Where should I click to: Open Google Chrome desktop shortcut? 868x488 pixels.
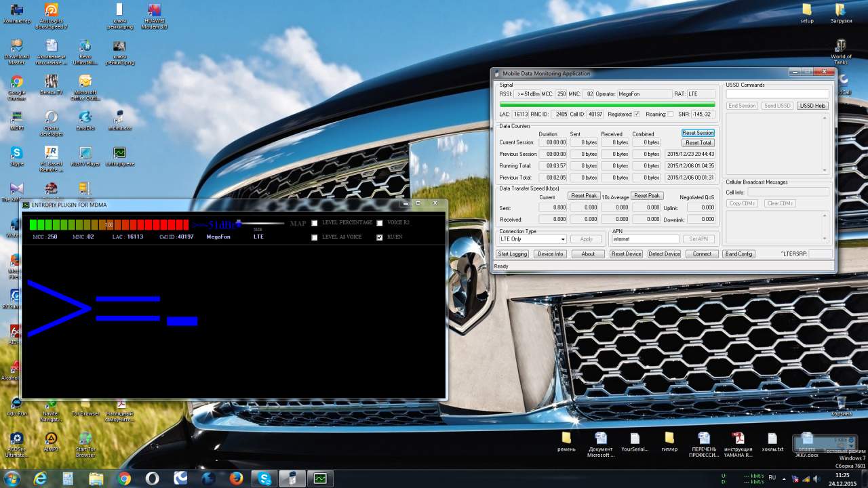16,83
